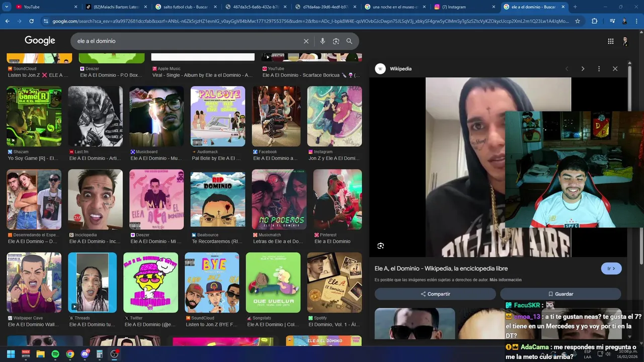Open the Beatsource RIP Dominio cover

(218, 200)
